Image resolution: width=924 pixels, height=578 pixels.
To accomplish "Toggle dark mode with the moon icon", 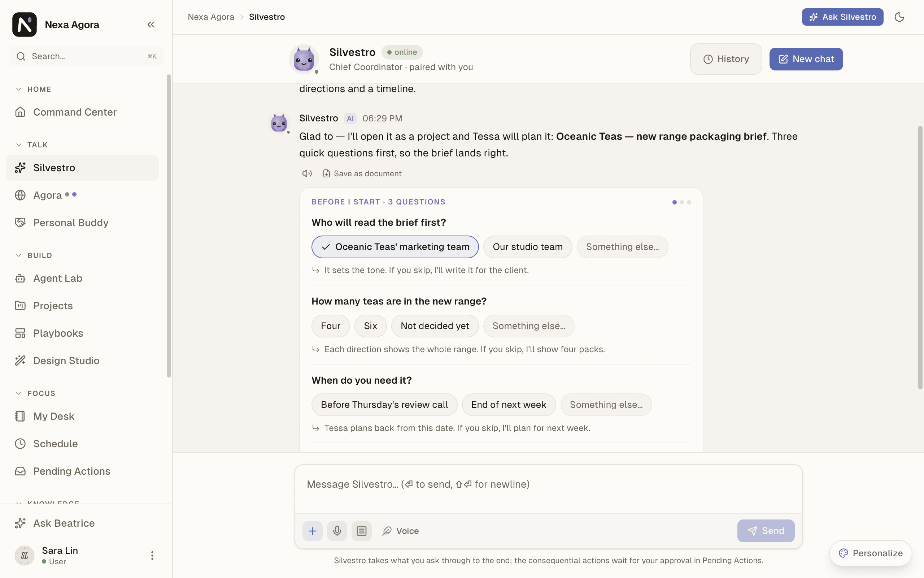I will click(x=899, y=17).
